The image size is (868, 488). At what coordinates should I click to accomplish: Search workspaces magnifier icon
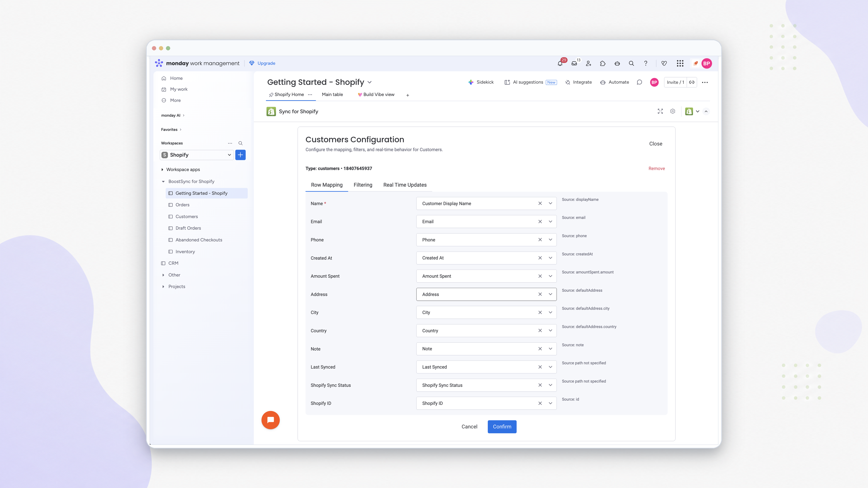pyautogui.click(x=241, y=143)
